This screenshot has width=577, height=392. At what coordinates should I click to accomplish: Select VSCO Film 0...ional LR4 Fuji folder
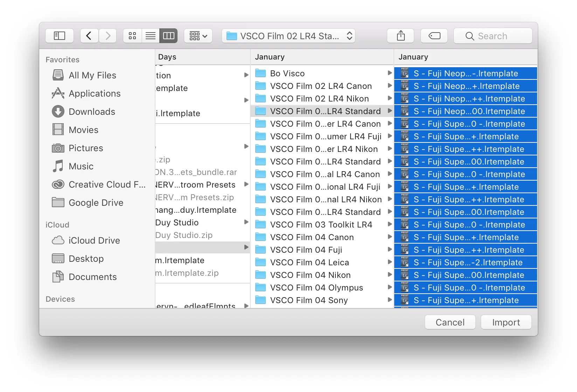[x=322, y=187]
